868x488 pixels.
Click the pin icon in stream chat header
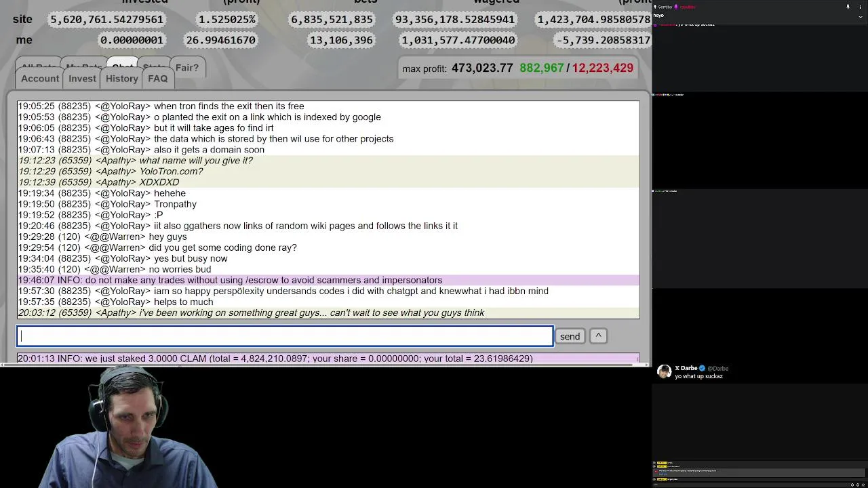coord(848,7)
